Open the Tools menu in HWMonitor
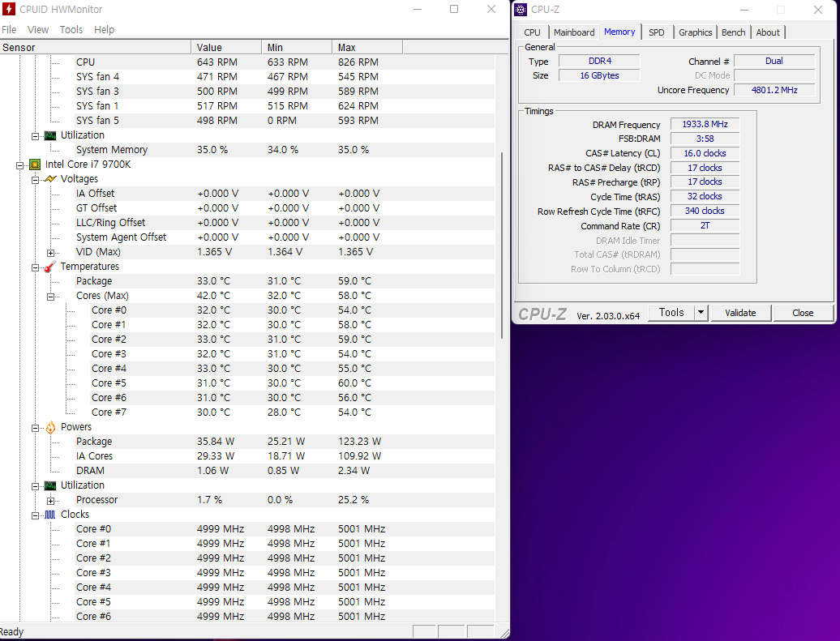 71,29
